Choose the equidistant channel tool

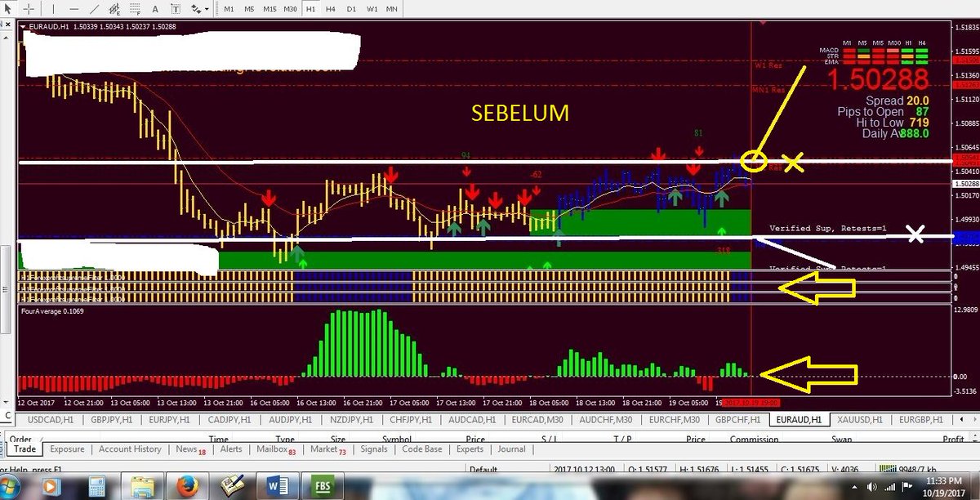(114, 9)
